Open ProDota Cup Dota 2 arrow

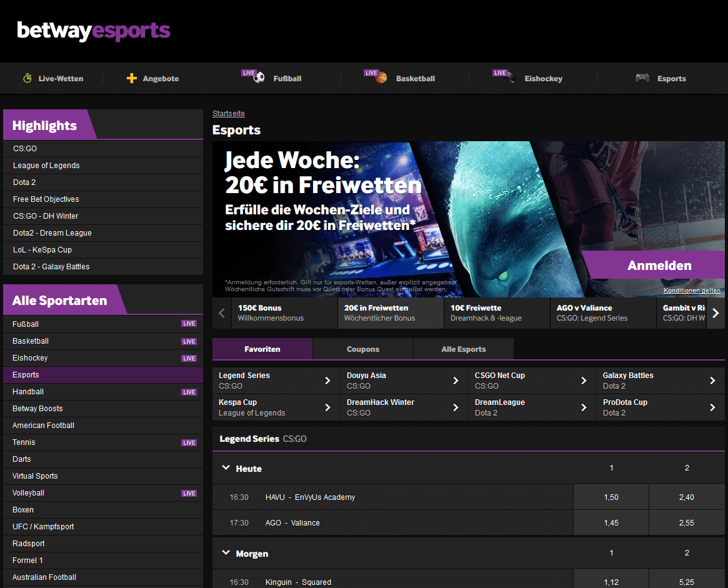[x=712, y=407]
